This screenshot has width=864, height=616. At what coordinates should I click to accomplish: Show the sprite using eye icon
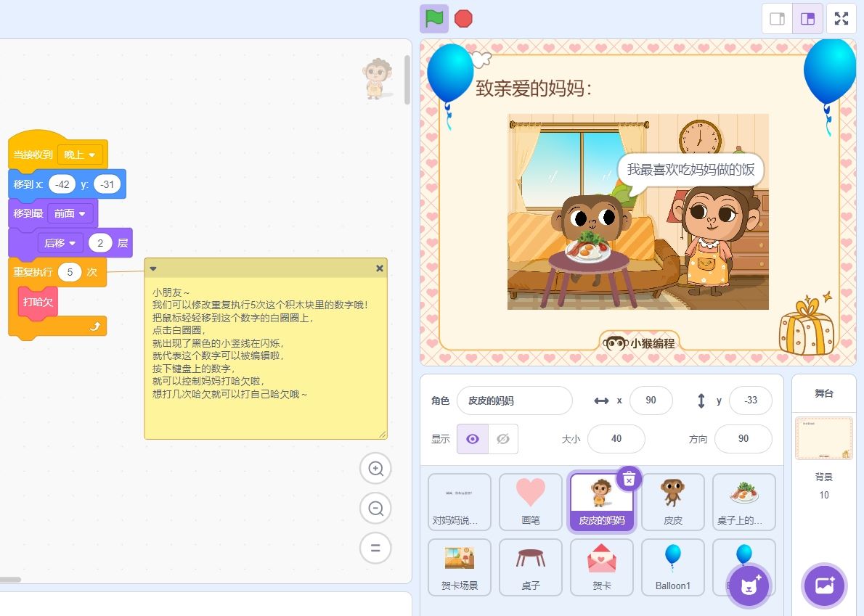473,439
